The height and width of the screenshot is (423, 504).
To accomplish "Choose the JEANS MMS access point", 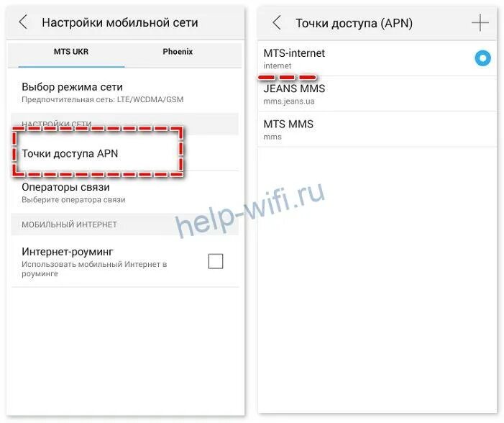I will click(377, 94).
